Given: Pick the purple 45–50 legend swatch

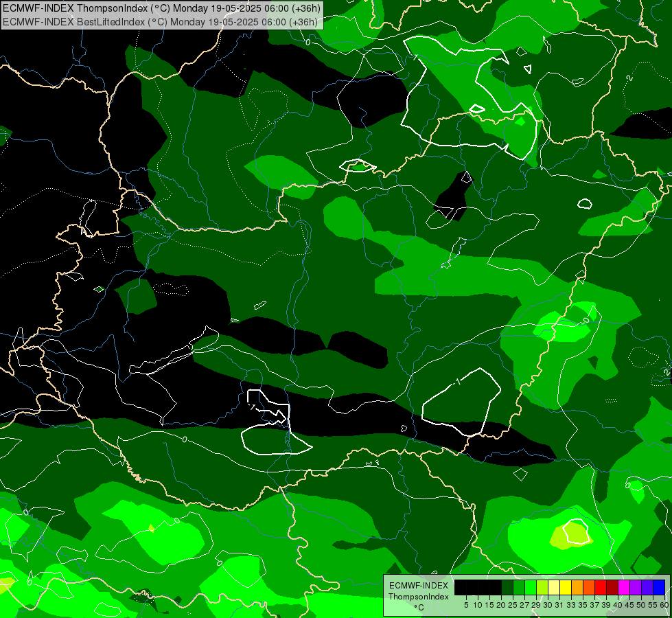Looking at the screenshot, I should tap(636, 587).
